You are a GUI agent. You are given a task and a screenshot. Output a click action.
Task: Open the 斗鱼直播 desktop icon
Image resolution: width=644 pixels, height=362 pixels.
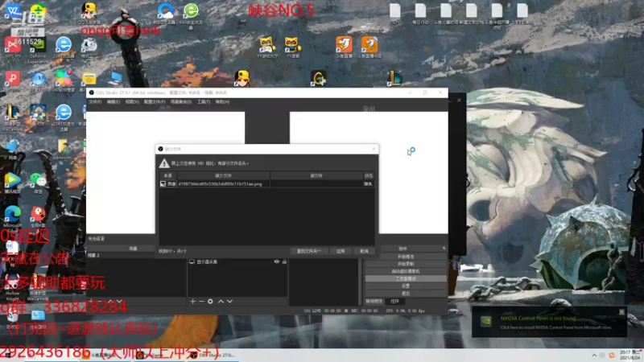click(x=344, y=47)
